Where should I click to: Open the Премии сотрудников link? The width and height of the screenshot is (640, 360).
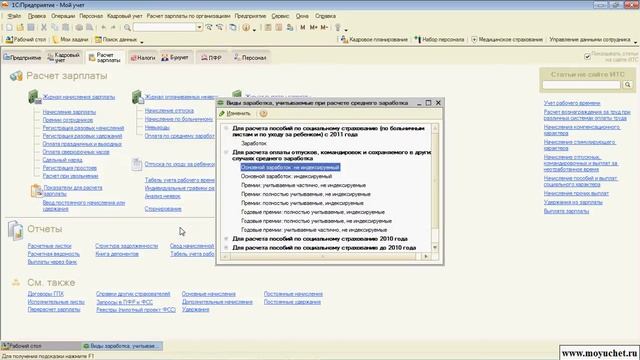click(x=68, y=120)
